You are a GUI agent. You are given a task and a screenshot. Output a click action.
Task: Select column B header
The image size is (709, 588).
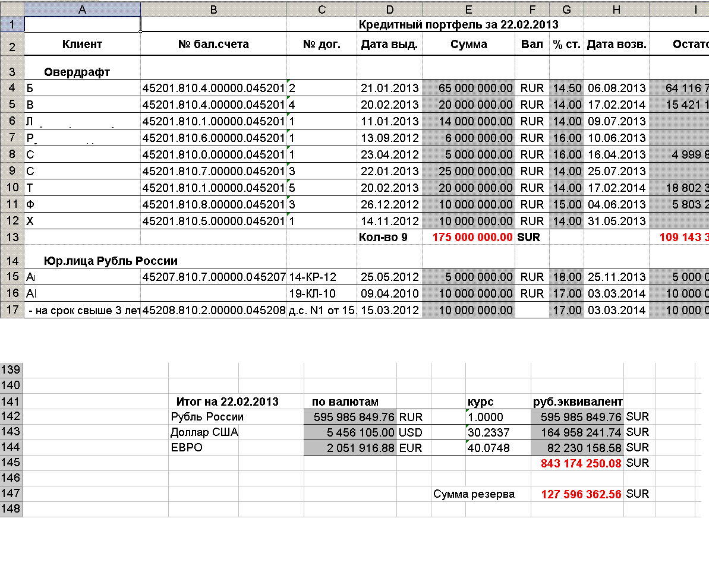pyautogui.click(x=213, y=9)
